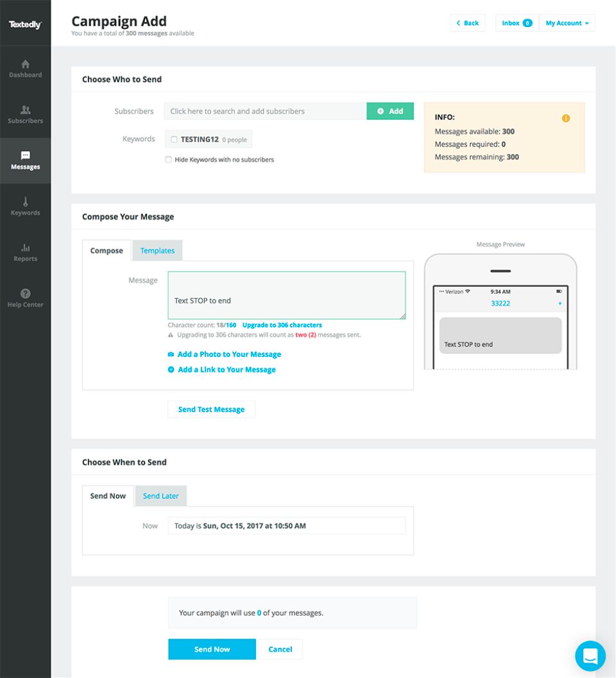Open the Dashboard from the sidebar
Image resolution: width=616 pixels, height=678 pixels.
(x=25, y=69)
